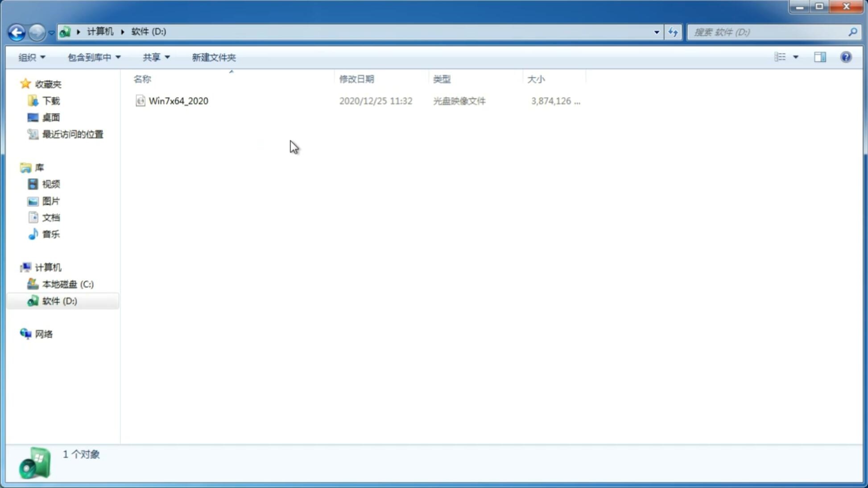
Task: Open 包含到库中 (Include in library) dropdown
Action: coord(93,57)
